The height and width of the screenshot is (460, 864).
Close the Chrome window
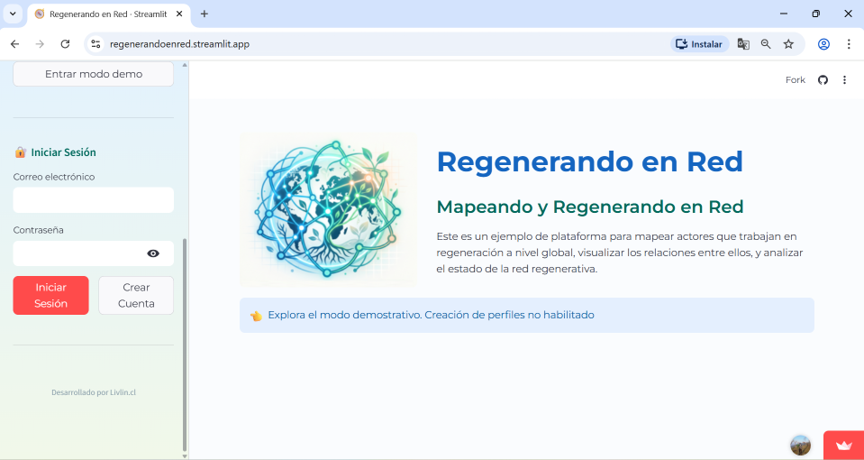pyautogui.click(x=848, y=14)
